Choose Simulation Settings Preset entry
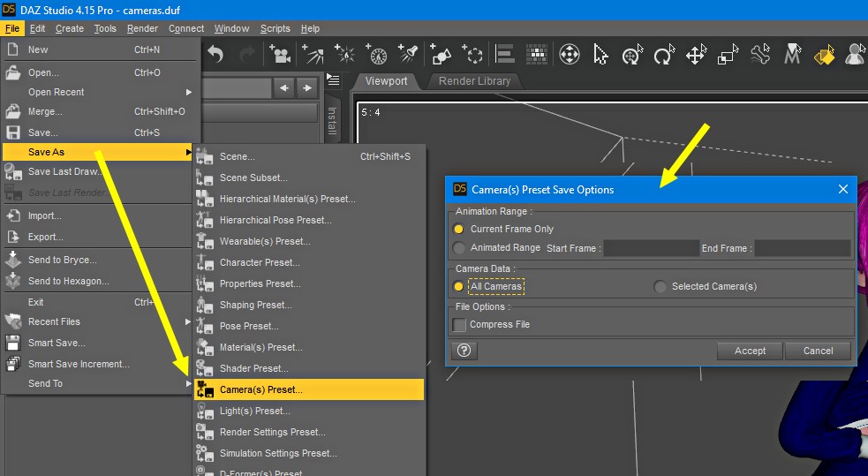 point(309,453)
